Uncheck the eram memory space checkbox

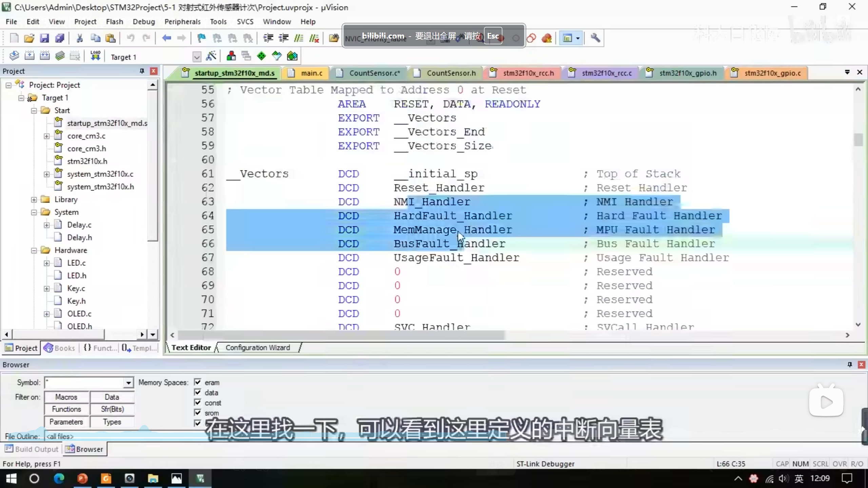198,382
